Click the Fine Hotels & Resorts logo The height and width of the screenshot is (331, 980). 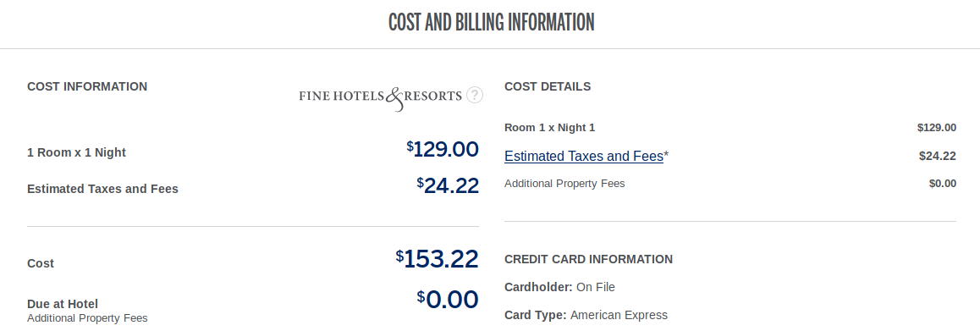(381, 97)
